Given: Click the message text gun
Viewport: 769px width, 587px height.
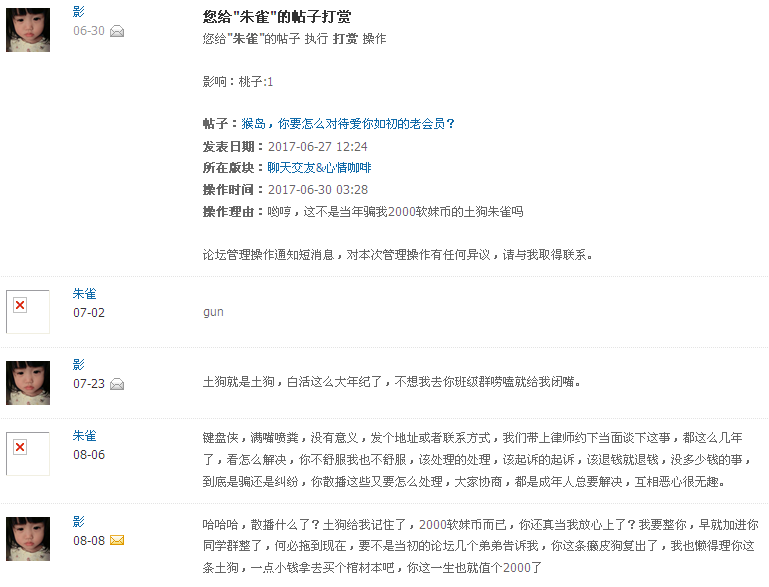Looking at the screenshot, I should 213,312.
